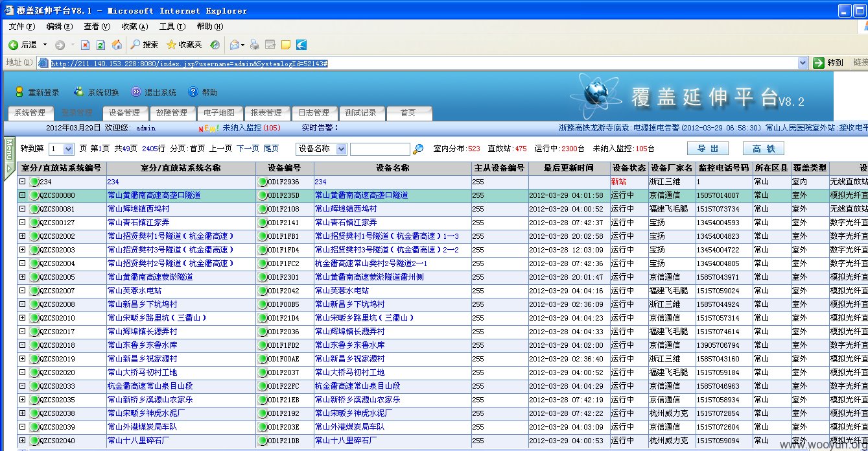Expand the QZCS02033 row
Viewport: 868px width, 451px height.
click(23, 386)
